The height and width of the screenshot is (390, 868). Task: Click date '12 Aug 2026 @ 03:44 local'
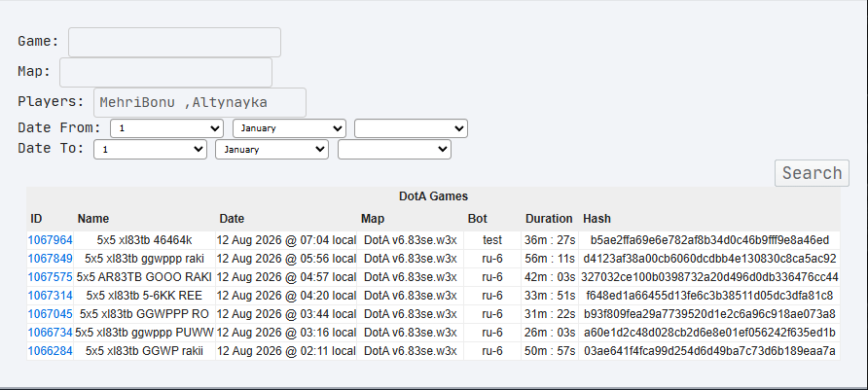pos(286,314)
